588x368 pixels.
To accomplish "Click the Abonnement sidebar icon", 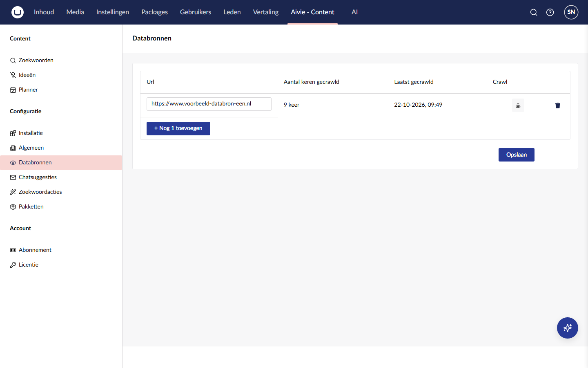I will point(13,250).
